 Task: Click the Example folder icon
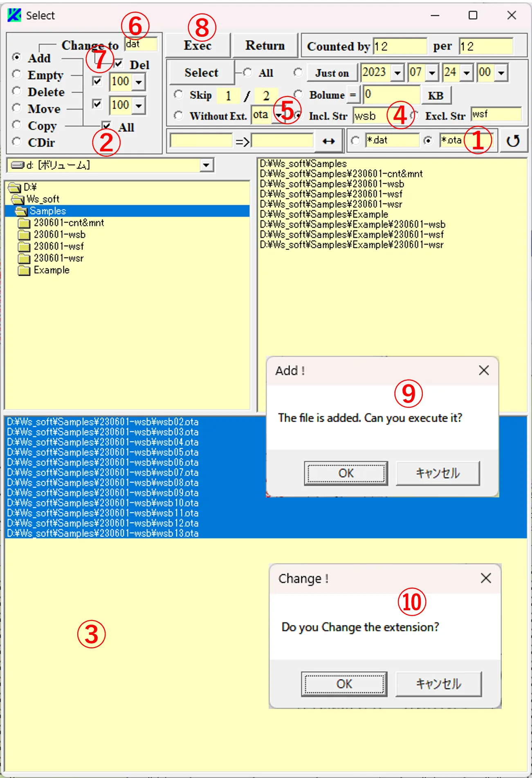[x=24, y=270]
